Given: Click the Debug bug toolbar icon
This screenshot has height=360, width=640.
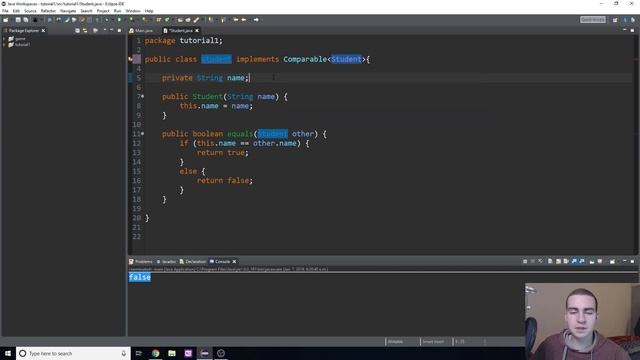Looking at the screenshot, I should coord(107,20).
